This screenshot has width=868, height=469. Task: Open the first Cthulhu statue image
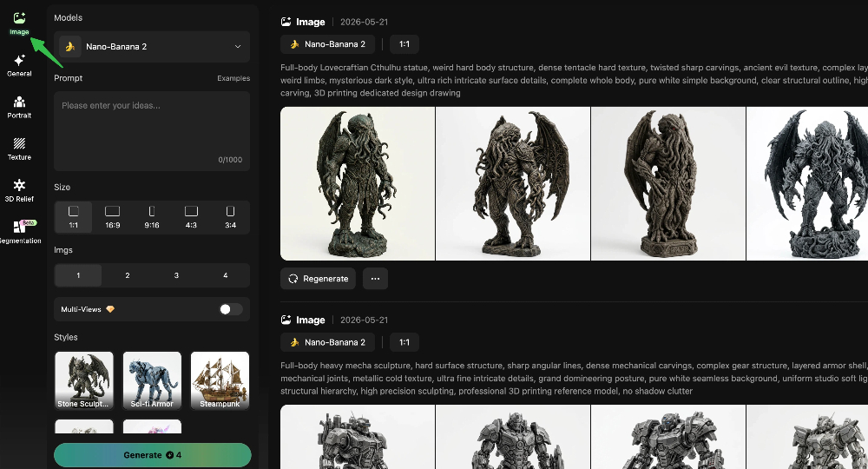[x=358, y=183]
